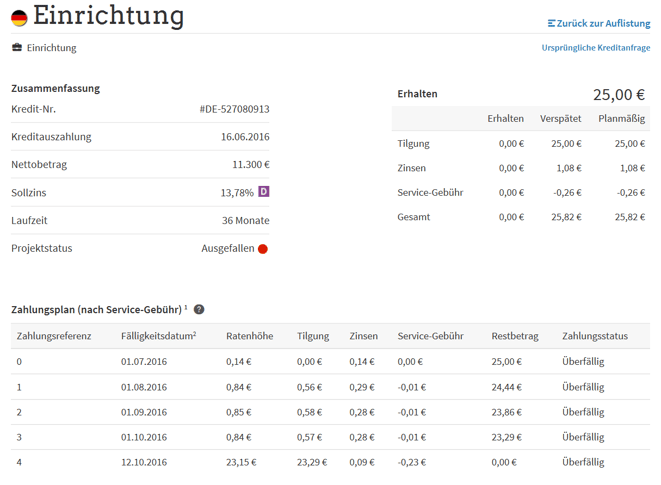Click the German flag icon
This screenshot has height=485, width=661.
coord(19,18)
